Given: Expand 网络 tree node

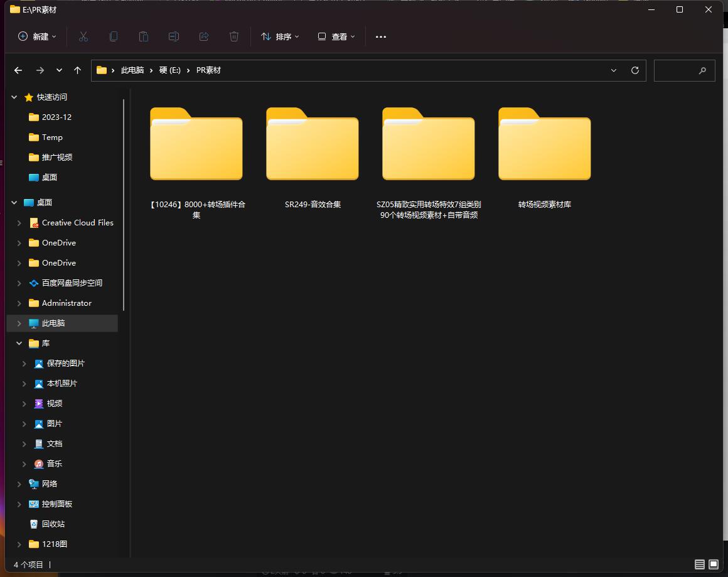Looking at the screenshot, I should click(x=19, y=484).
